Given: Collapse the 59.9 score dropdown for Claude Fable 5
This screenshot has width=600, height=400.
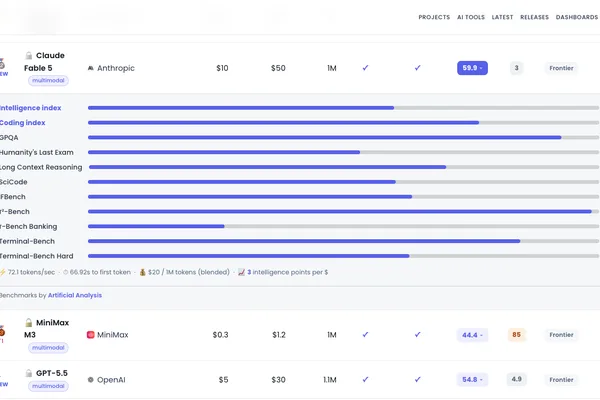Looking at the screenshot, I should click(x=472, y=68).
